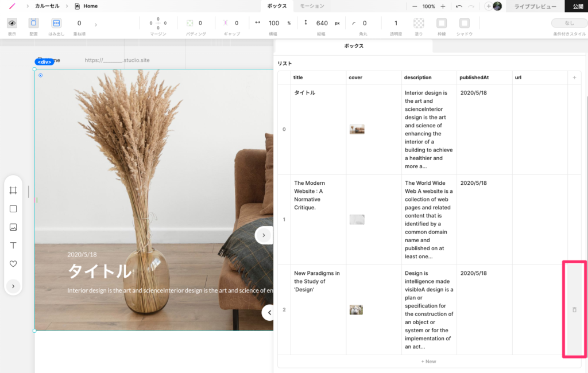
Task: Open the conditional style なし dropdown
Action: click(569, 24)
